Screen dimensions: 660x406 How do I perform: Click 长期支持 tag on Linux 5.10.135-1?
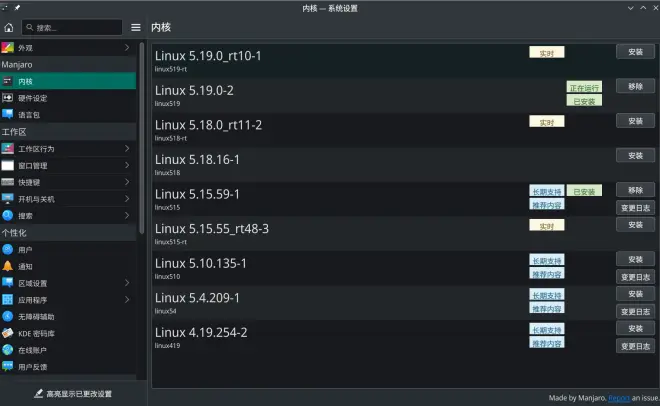click(x=547, y=260)
